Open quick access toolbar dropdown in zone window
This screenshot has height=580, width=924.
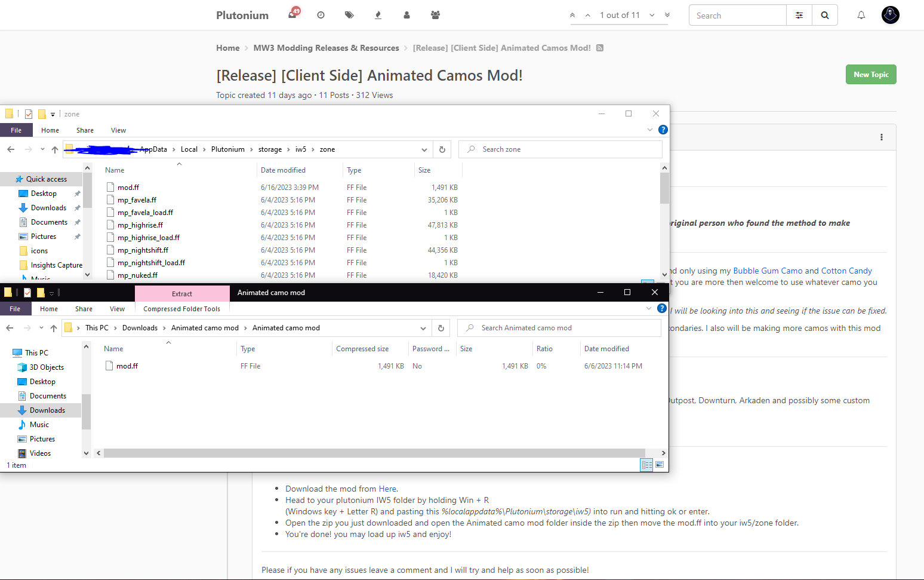coord(53,113)
